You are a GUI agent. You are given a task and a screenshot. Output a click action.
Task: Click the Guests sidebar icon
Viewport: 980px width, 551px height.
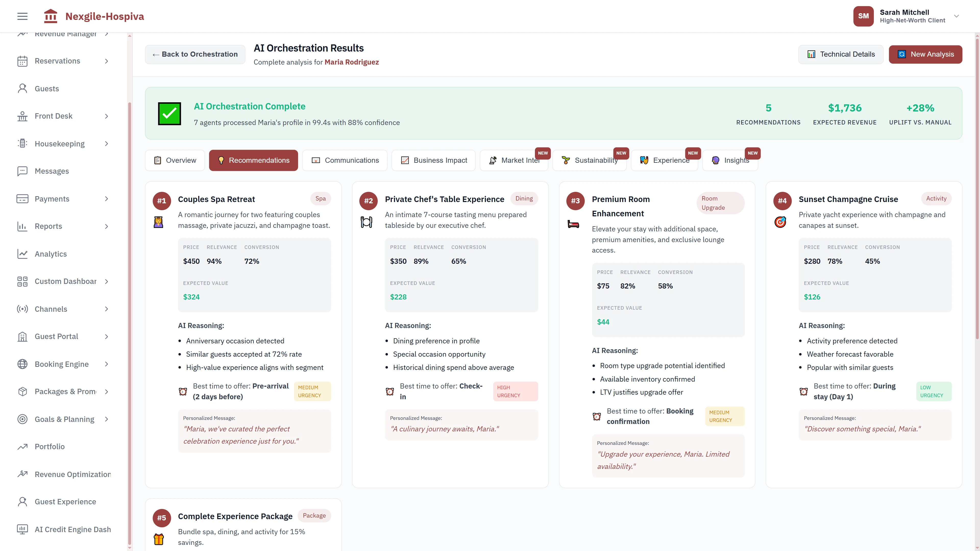[x=22, y=88]
